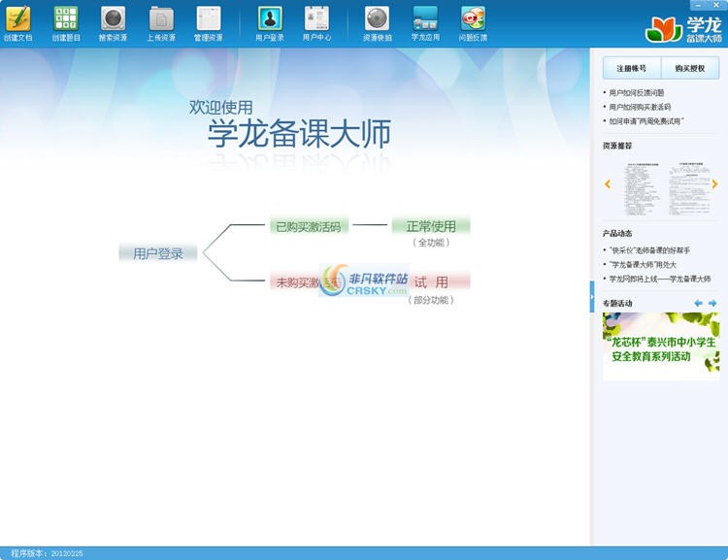Click the 程序版本: 20120225 status text

pyautogui.click(x=47, y=553)
